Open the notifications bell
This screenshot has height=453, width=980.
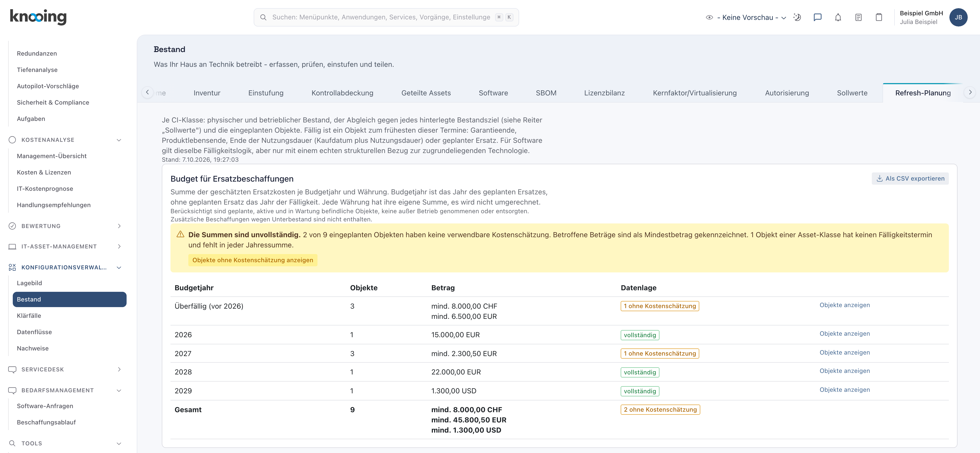838,18
